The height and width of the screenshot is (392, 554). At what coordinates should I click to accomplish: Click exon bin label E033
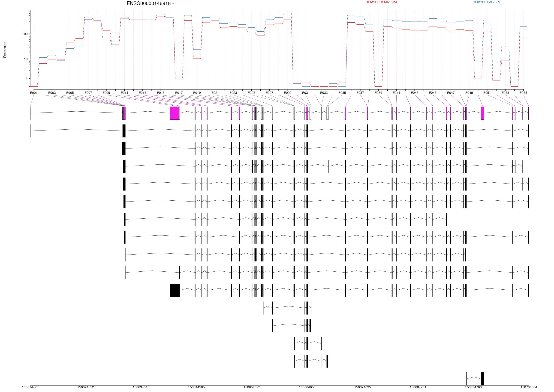324,93
